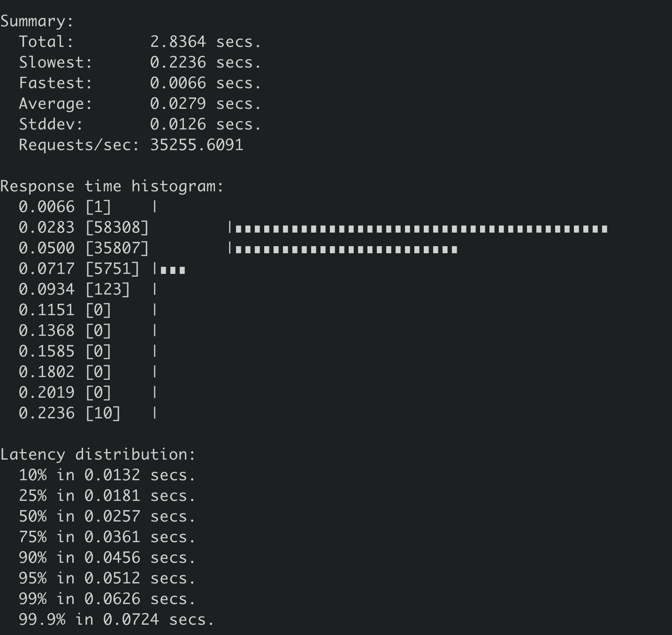Click the Requests/sec 35255.6091 number
The height and width of the screenshot is (635, 672).
(x=197, y=145)
